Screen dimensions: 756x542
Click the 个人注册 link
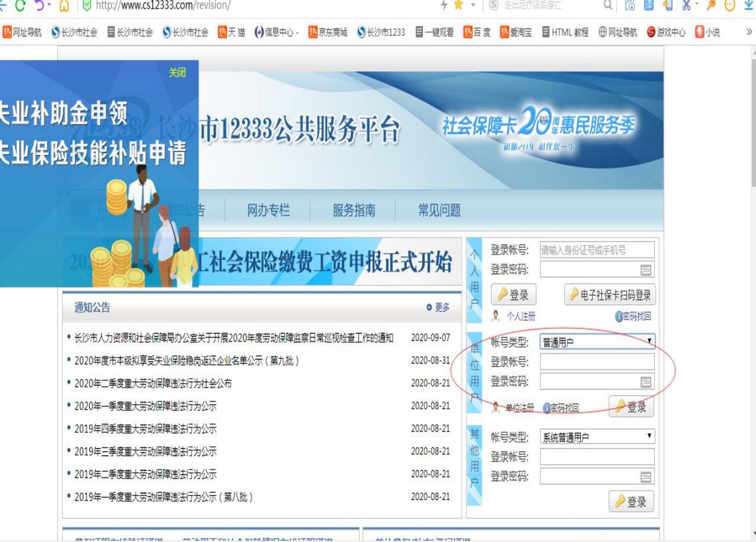520,316
